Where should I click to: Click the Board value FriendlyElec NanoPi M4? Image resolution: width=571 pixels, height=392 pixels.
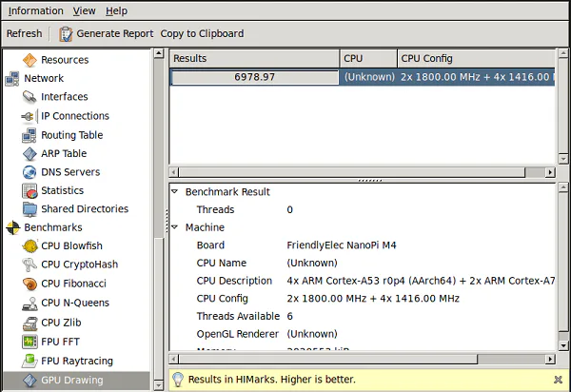tap(342, 245)
